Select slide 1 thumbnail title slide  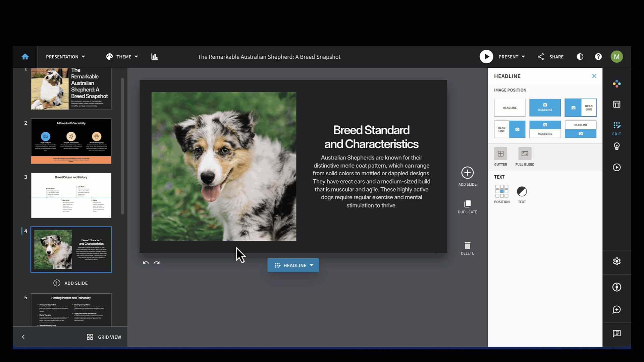[71, 89]
